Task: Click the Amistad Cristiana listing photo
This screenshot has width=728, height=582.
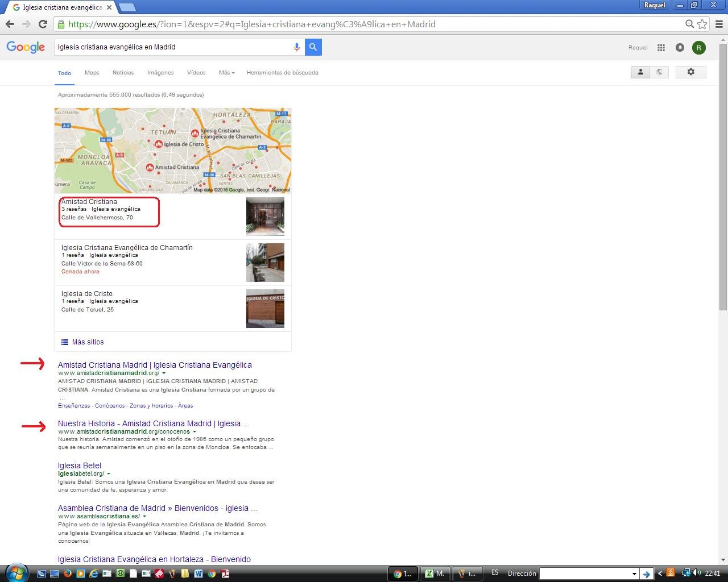Action: coord(265,217)
